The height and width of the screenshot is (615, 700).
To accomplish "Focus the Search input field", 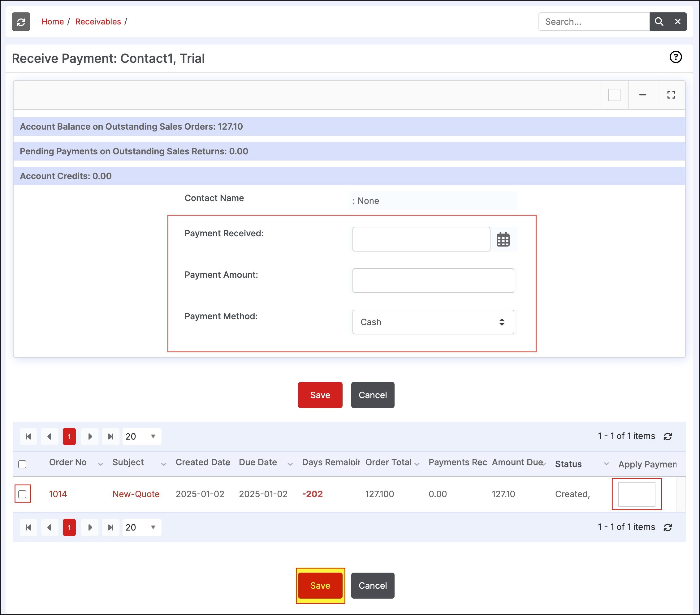I will point(594,22).
